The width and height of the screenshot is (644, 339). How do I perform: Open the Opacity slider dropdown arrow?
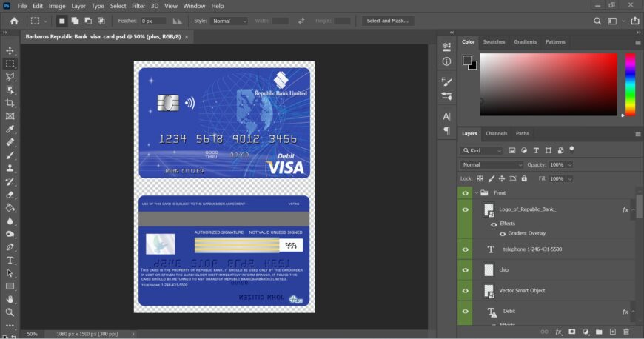[x=570, y=165]
